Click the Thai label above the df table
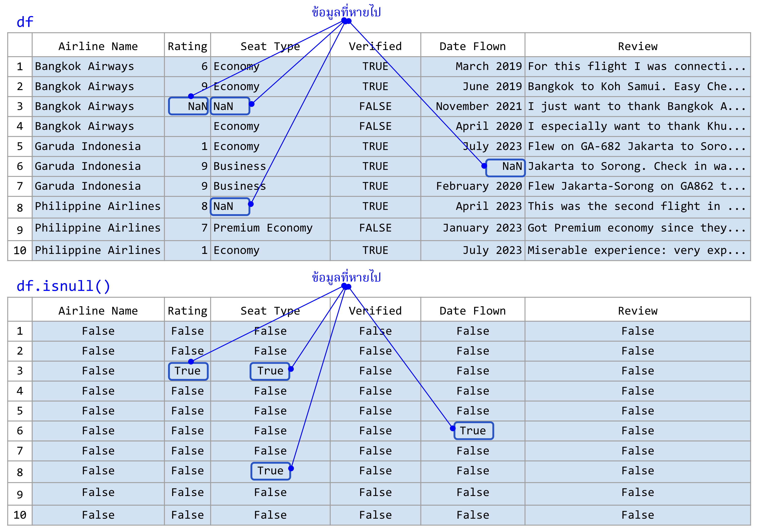Screen dimensions: 758x532 346,11
